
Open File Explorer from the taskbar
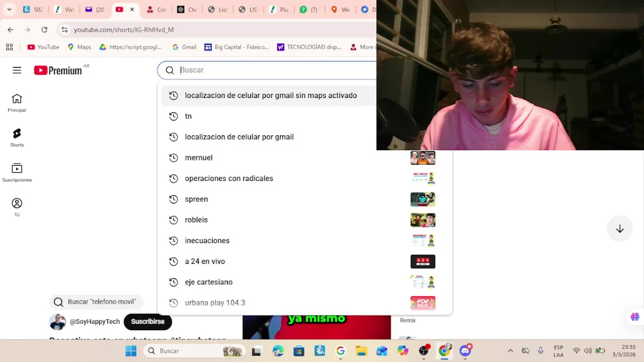click(x=361, y=351)
